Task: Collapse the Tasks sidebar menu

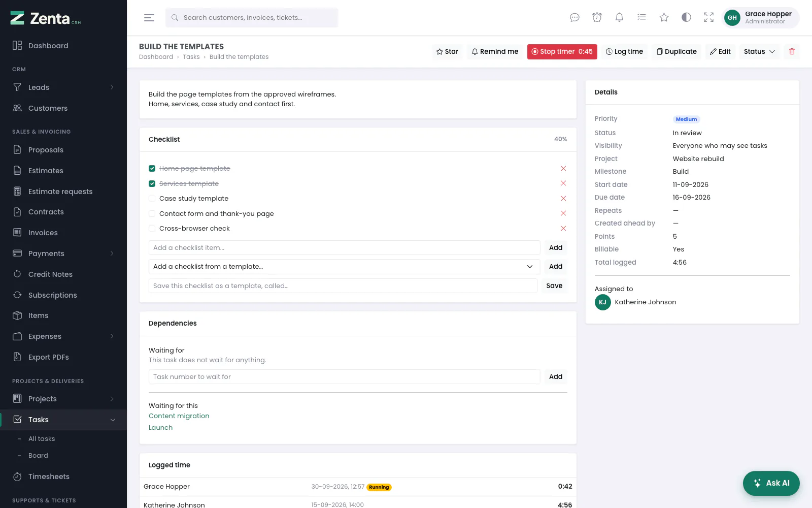Action: pyautogui.click(x=63, y=420)
